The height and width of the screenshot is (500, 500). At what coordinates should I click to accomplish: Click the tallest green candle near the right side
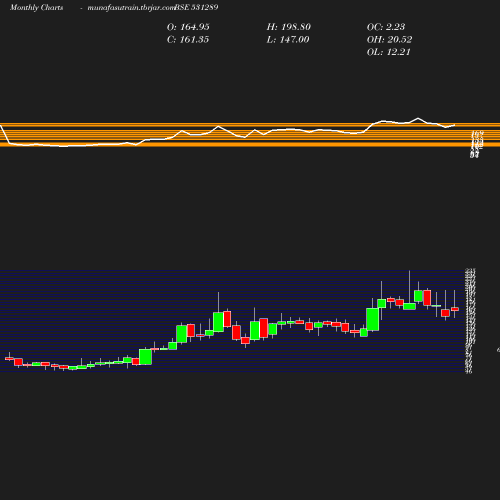(373, 319)
